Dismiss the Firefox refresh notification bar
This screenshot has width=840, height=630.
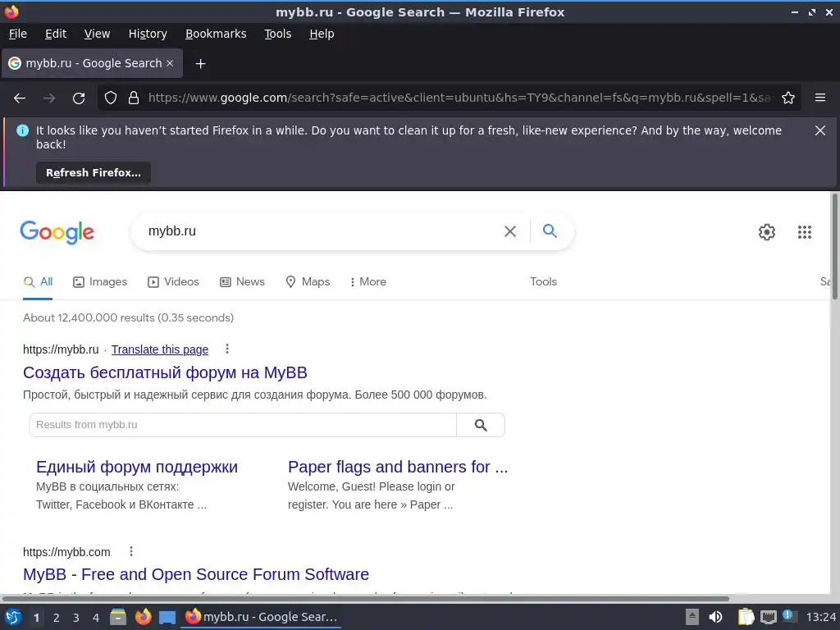[x=820, y=130]
